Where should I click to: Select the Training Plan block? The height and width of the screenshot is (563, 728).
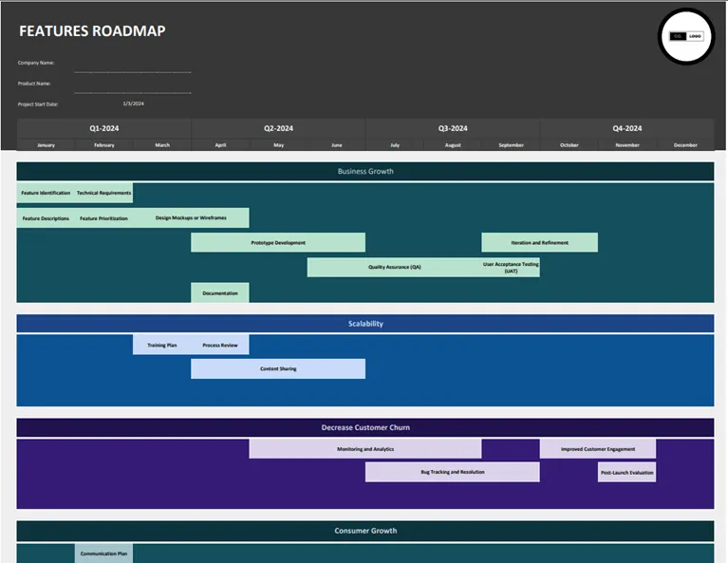162,345
